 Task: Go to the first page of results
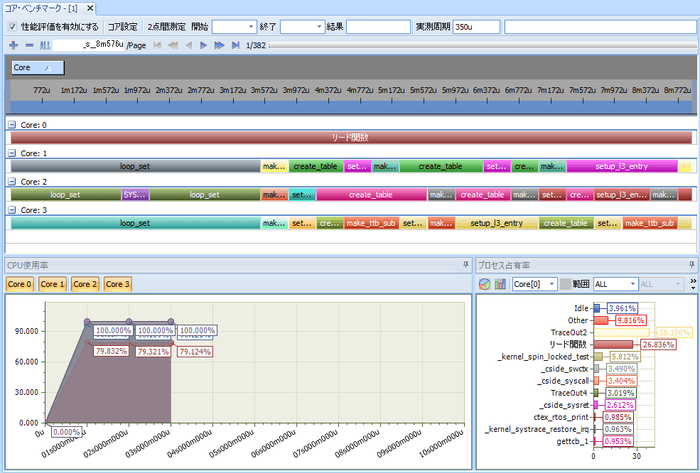(157, 45)
